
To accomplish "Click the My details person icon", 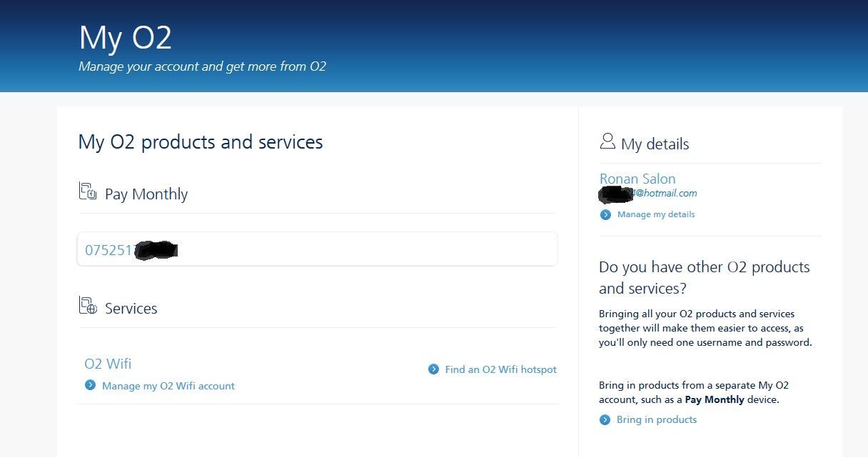I will (607, 141).
